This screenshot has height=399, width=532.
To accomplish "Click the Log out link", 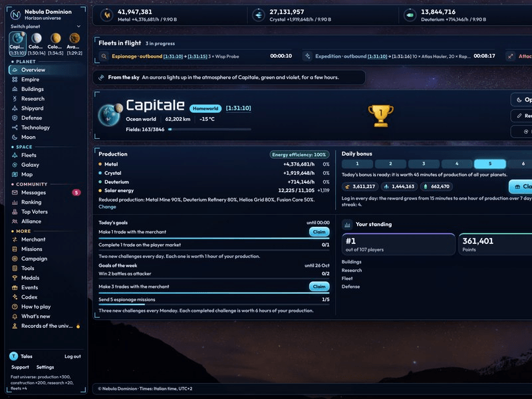I will 72,356.
